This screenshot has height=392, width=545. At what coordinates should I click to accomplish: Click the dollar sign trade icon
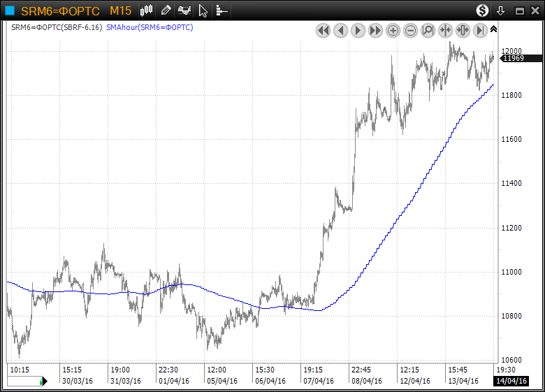point(483,10)
